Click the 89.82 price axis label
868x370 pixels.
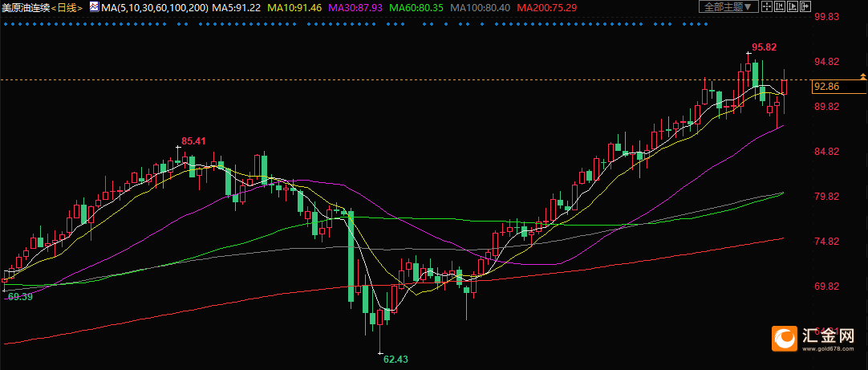(x=827, y=107)
